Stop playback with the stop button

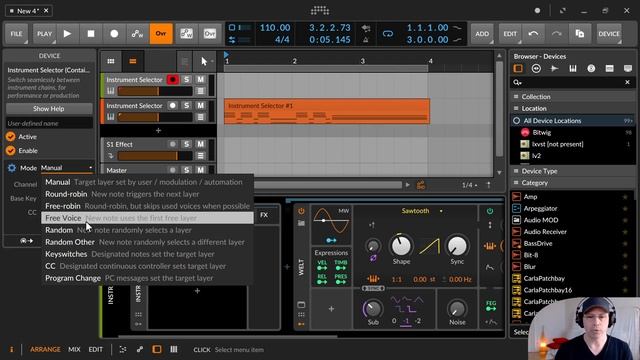coord(91,33)
